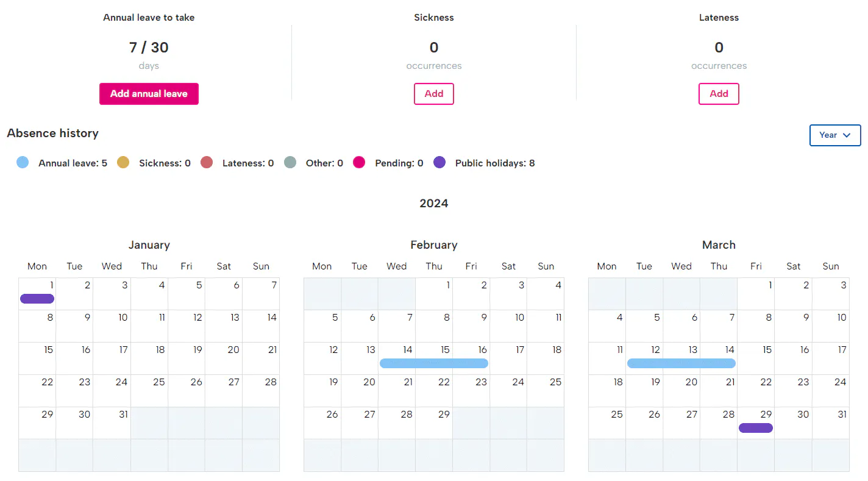Click the Annual leave blue legend dot
The width and height of the screenshot is (868, 481).
point(23,163)
